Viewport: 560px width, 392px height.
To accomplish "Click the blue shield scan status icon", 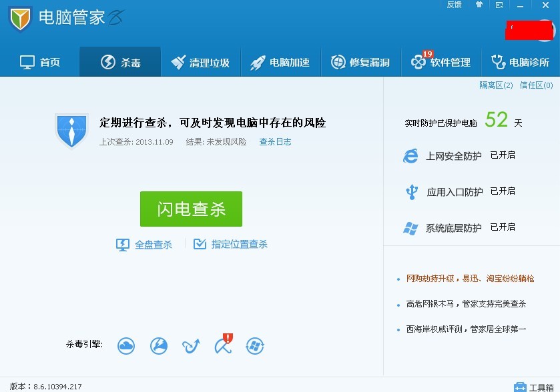I will click(x=71, y=131).
